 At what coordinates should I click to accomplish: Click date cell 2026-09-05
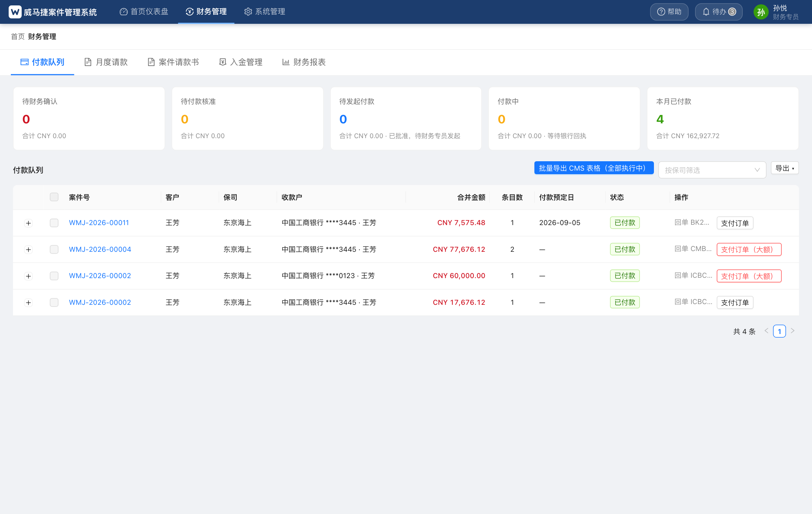560,223
